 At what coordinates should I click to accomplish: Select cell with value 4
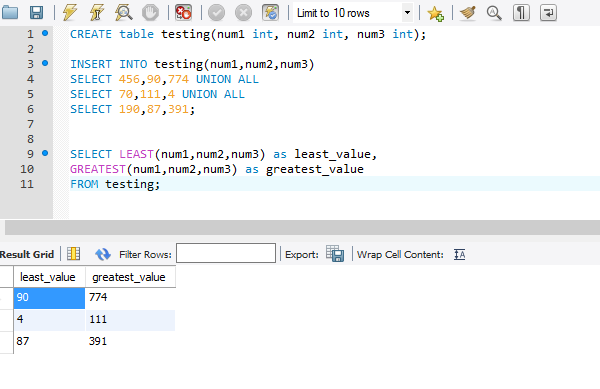[49, 319]
